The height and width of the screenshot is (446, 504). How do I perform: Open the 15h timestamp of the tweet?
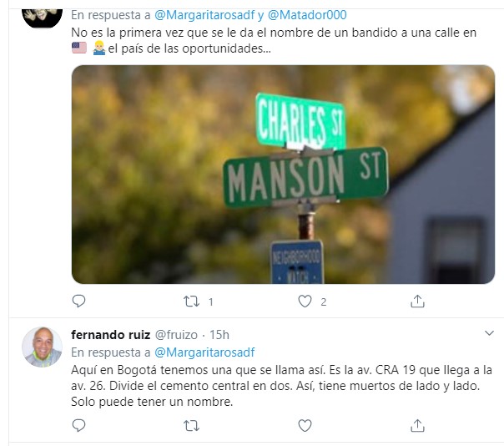(219, 335)
